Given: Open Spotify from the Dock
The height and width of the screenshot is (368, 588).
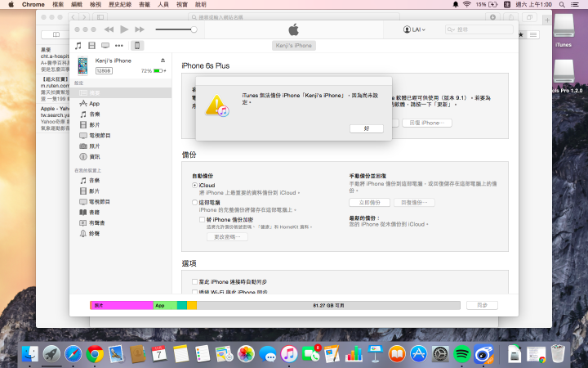Looking at the screenshot, I should coord(461,354).
